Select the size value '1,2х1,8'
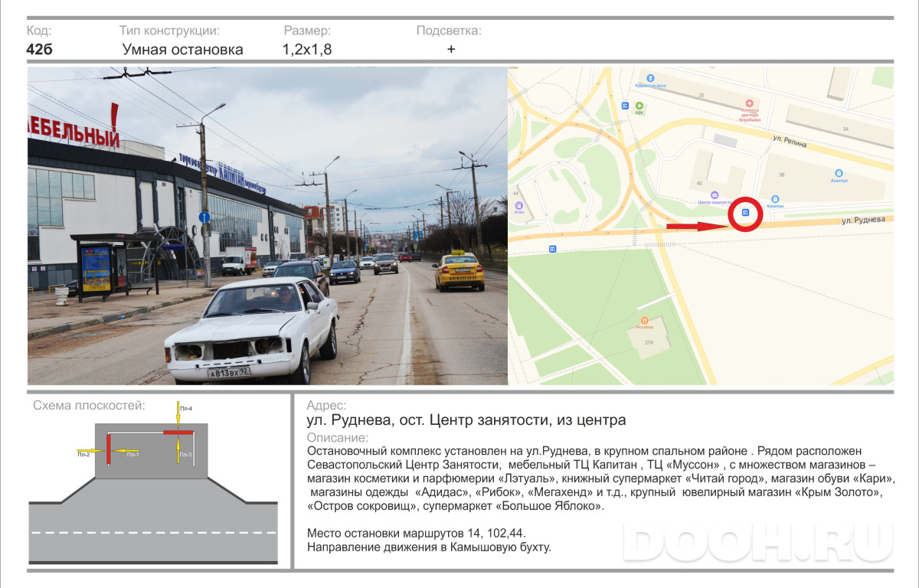Viewport: 919px width, 588px height. [x=307, y=50]
